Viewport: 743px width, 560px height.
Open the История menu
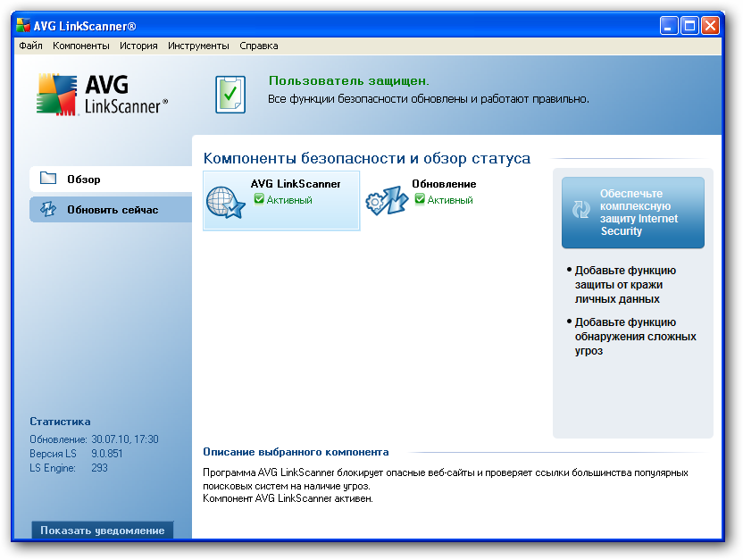coord(138,46)
